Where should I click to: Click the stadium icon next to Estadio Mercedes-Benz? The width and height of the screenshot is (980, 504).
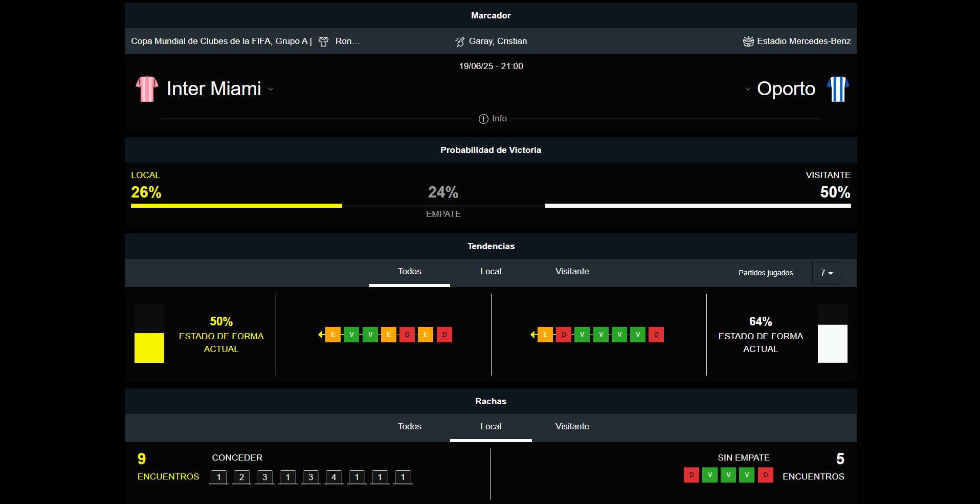[748, 41]
